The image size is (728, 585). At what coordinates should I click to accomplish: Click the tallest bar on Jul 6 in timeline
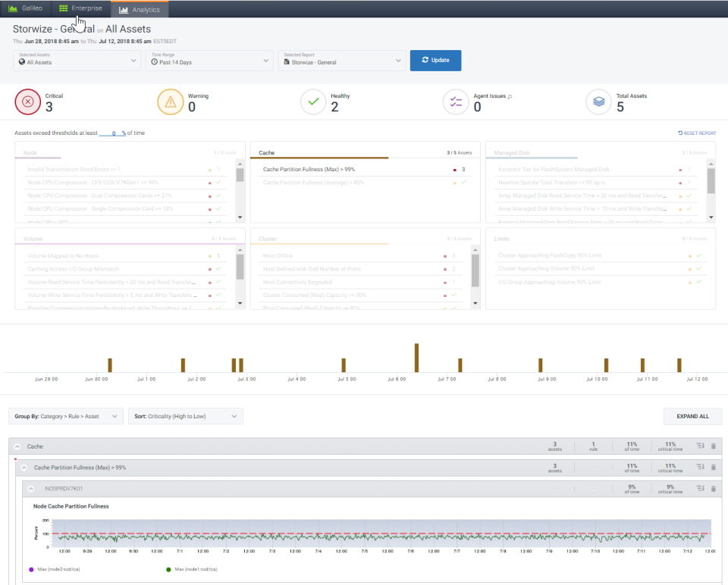(416, 358)
